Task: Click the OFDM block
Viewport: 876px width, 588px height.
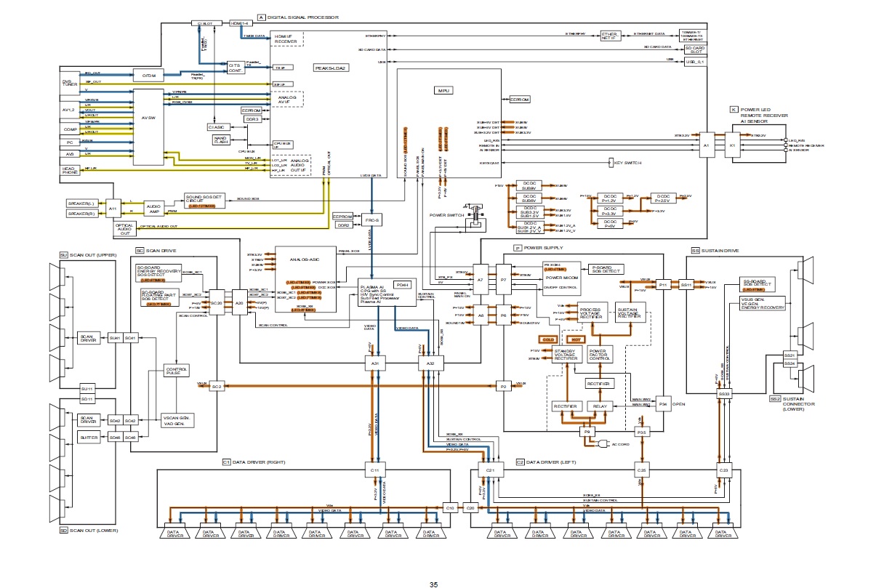Action: pos(149,76)
